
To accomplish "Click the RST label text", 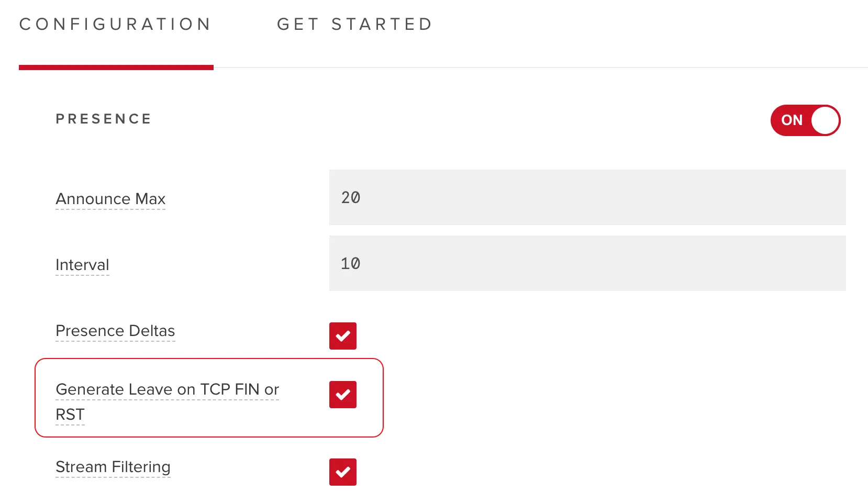I will click(70, 414).
